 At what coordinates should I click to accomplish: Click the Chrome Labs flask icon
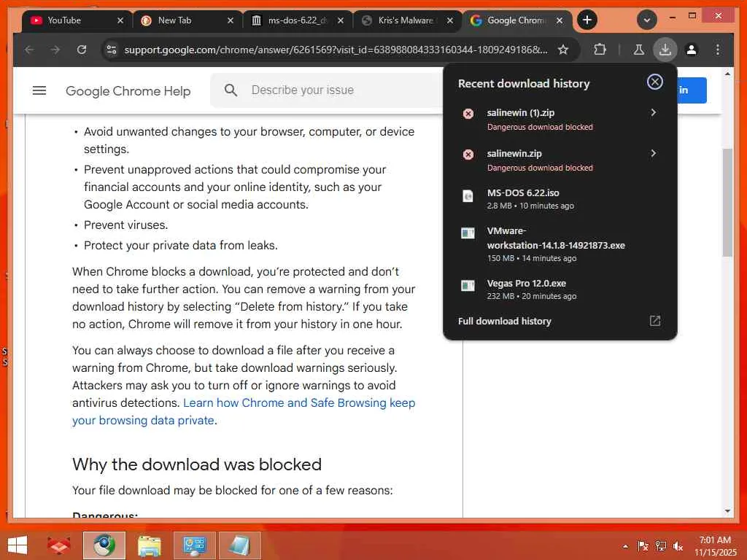(639, 50)
